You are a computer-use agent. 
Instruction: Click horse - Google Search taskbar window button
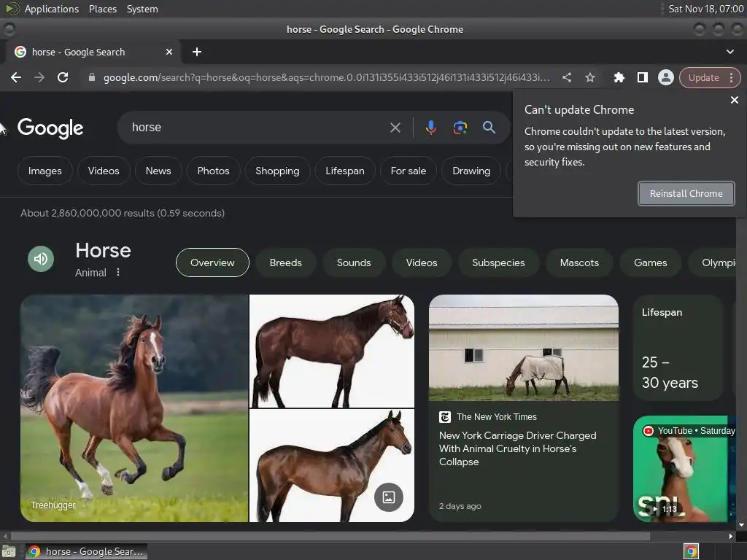(86, 551)
